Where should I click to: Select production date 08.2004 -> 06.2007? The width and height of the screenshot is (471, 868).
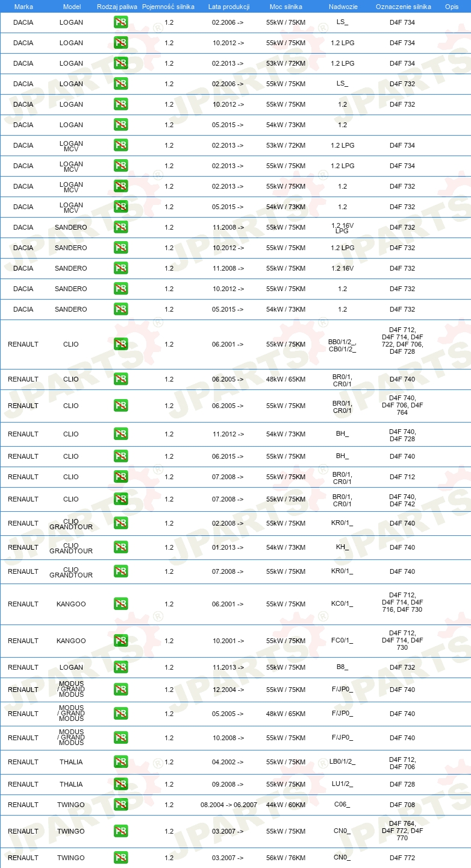tap(229, 805)
